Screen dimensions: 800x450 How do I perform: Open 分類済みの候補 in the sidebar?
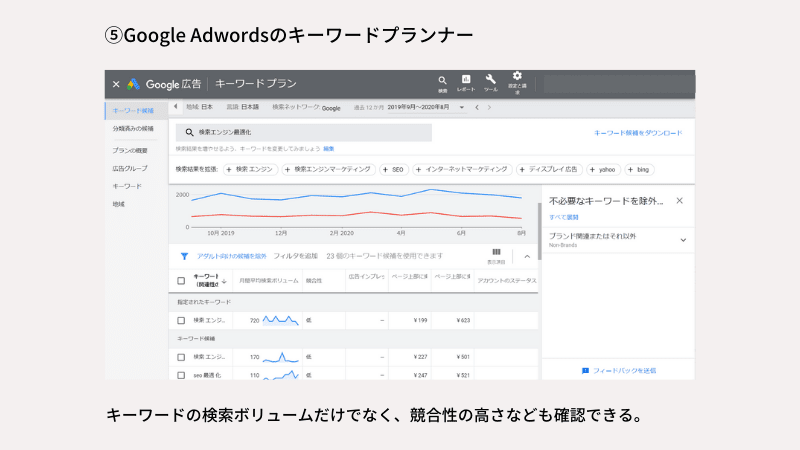pos(133,129)
